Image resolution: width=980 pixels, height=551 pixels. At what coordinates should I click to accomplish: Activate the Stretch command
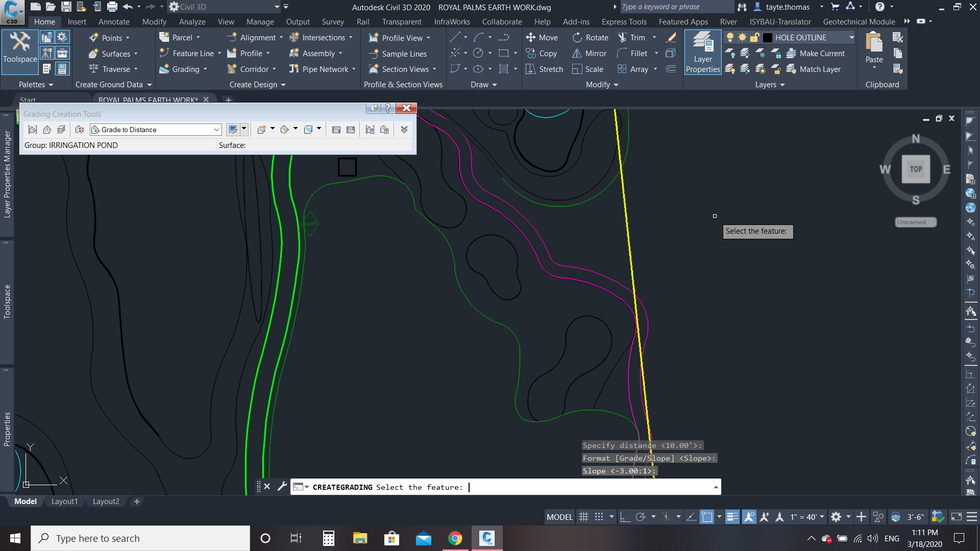coord(544,69)
